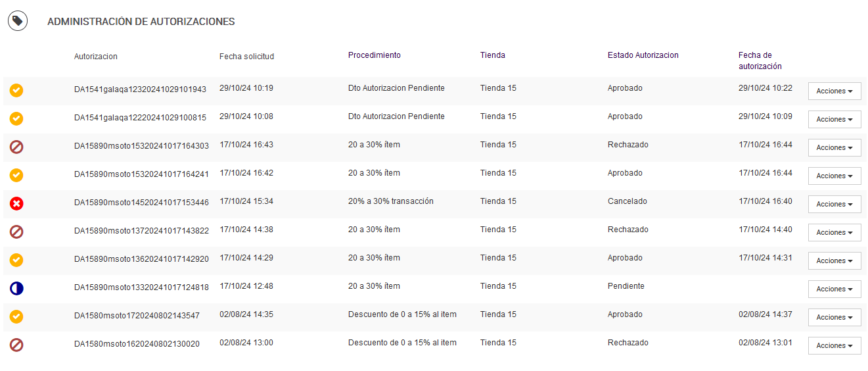
Task: Click the Estado Autorizacion column header
Action: pos(643,55)
